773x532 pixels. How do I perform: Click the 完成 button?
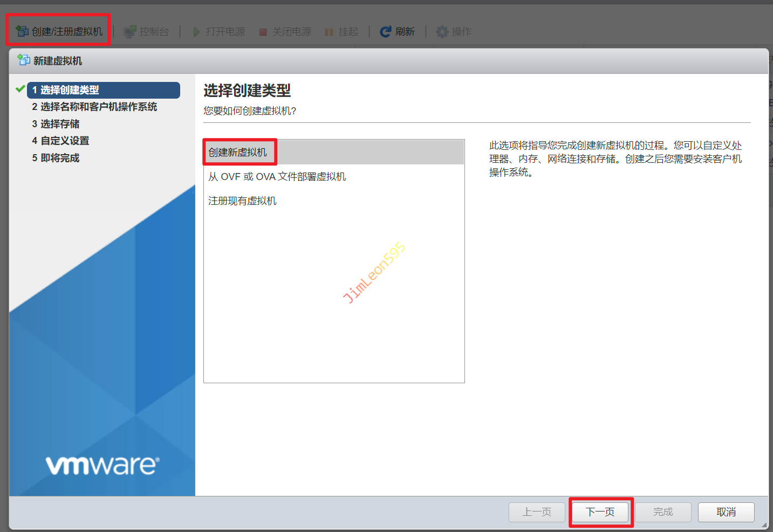coord(663,512)
